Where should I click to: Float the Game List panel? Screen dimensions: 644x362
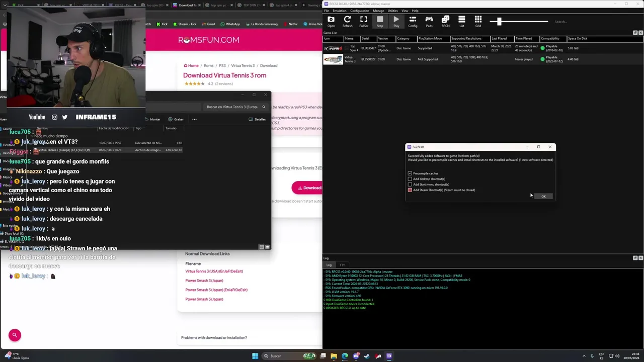click(635, 33)
